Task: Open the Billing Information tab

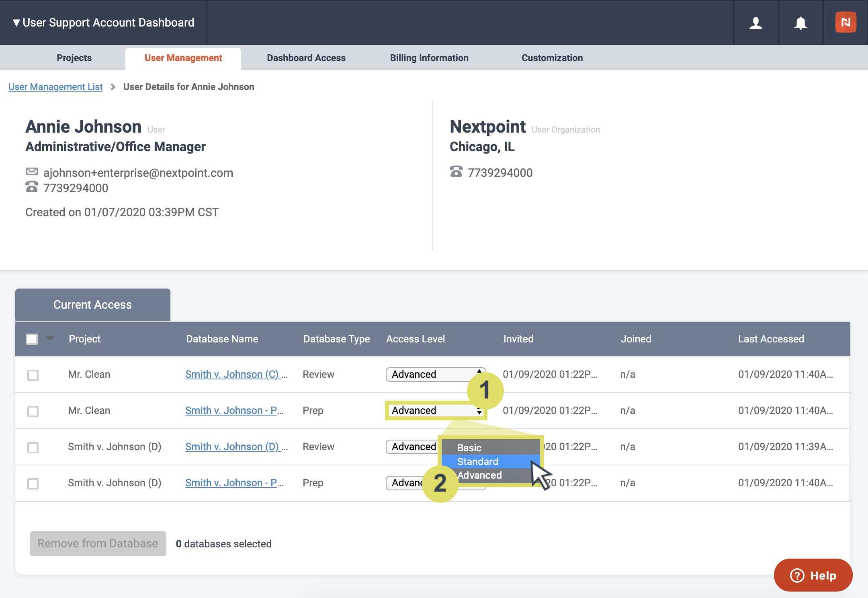Action: point(429,58)
